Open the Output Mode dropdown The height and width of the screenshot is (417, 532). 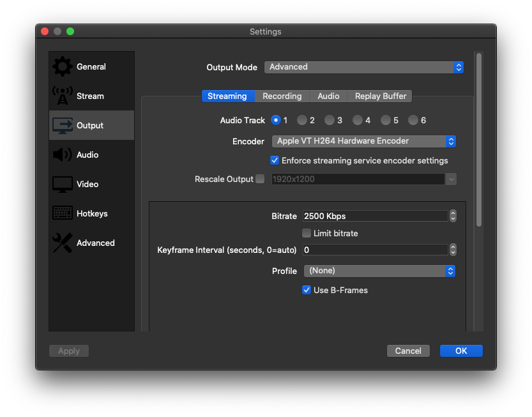(x=364, y=67)
